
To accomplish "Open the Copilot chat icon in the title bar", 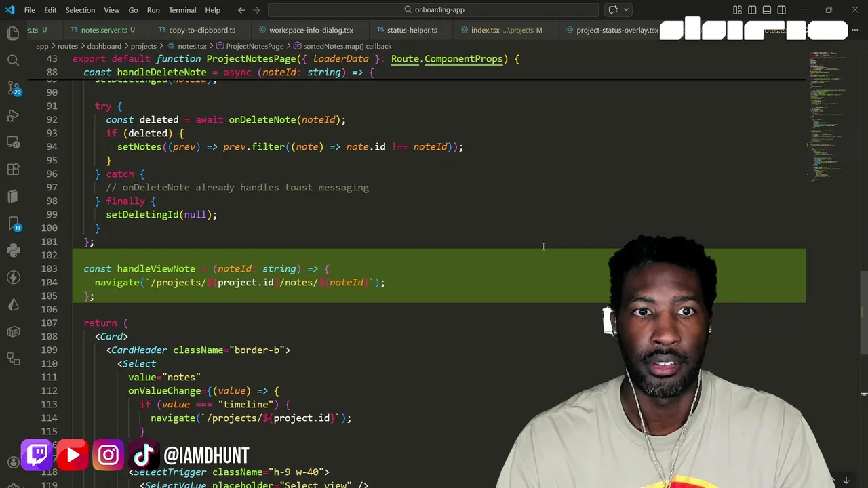I will (613, 10).
